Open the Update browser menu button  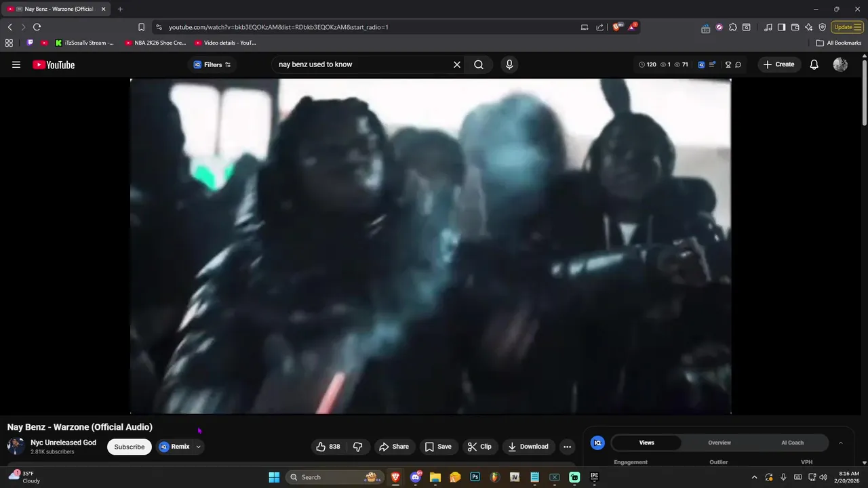coord(848,27)
